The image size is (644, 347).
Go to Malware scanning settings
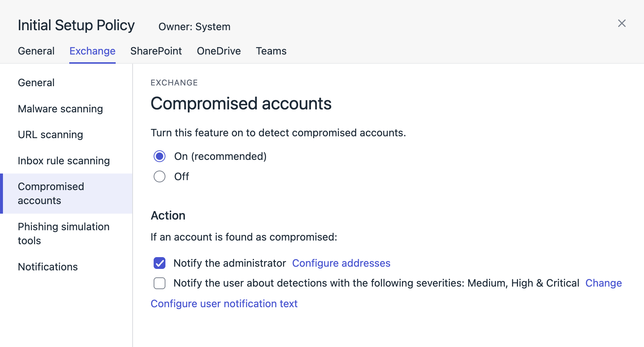60,109
